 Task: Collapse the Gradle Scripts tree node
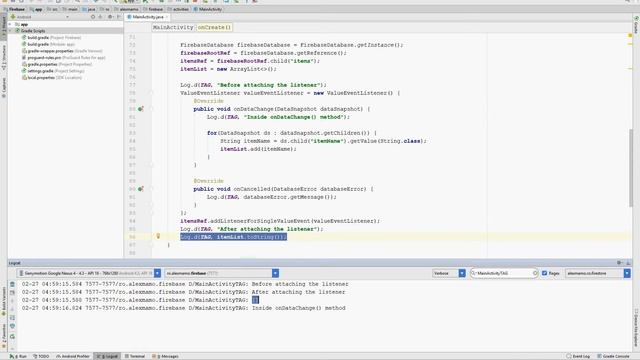11,31
